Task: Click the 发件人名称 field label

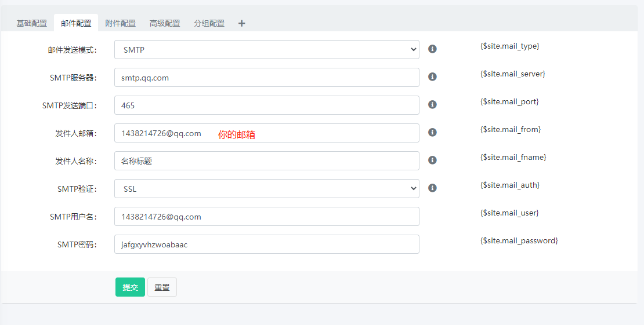Action: coord(76,161)
